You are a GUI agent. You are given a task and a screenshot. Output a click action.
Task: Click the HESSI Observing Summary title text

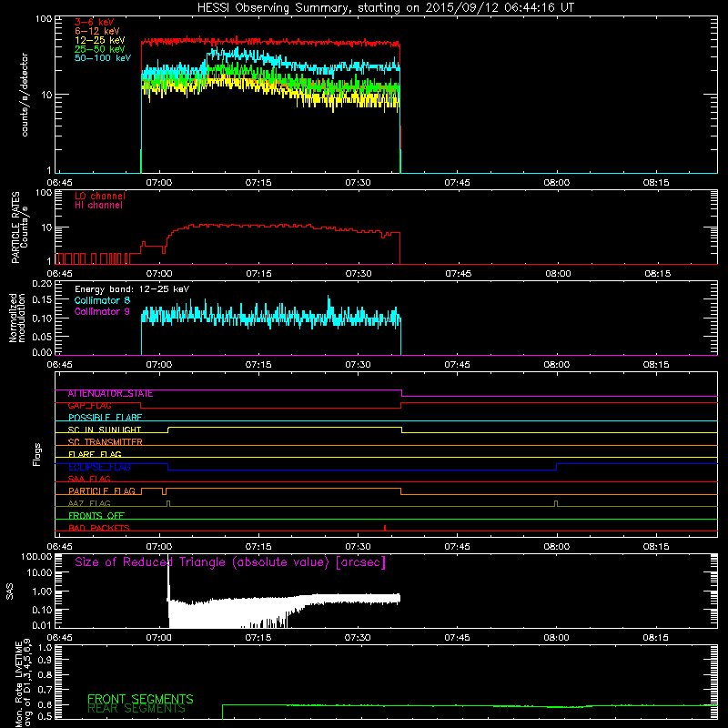pyautogui.click(x=386, y=8)
